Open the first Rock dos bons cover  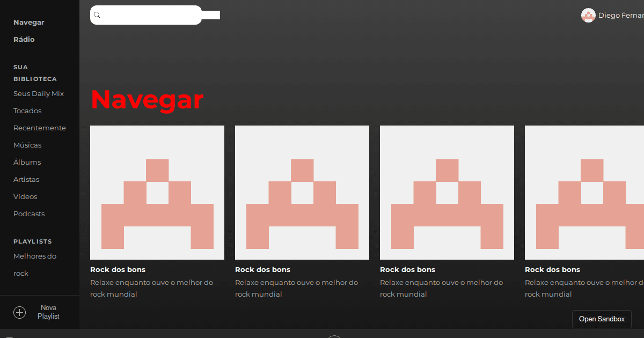click(x=157, y=193)
